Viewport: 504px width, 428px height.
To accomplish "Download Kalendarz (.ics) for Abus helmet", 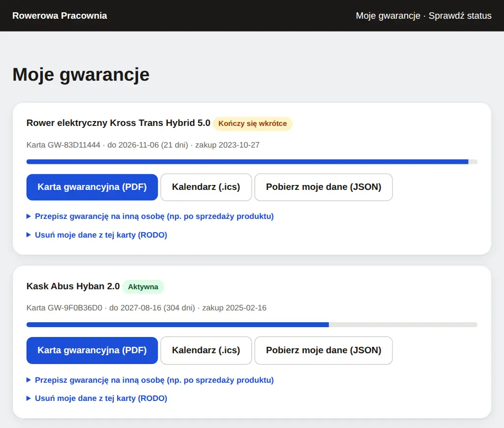I will pos(206,350).
